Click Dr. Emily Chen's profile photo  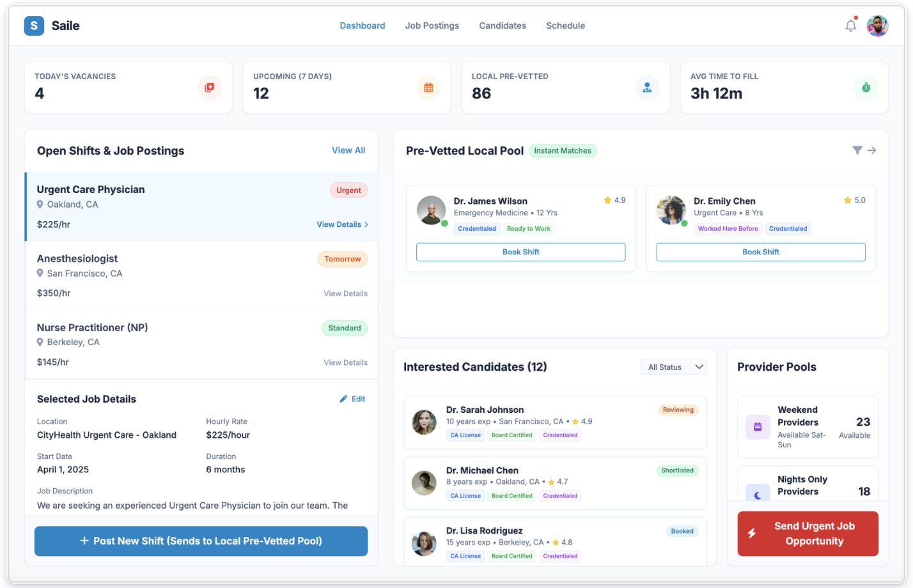671,210
